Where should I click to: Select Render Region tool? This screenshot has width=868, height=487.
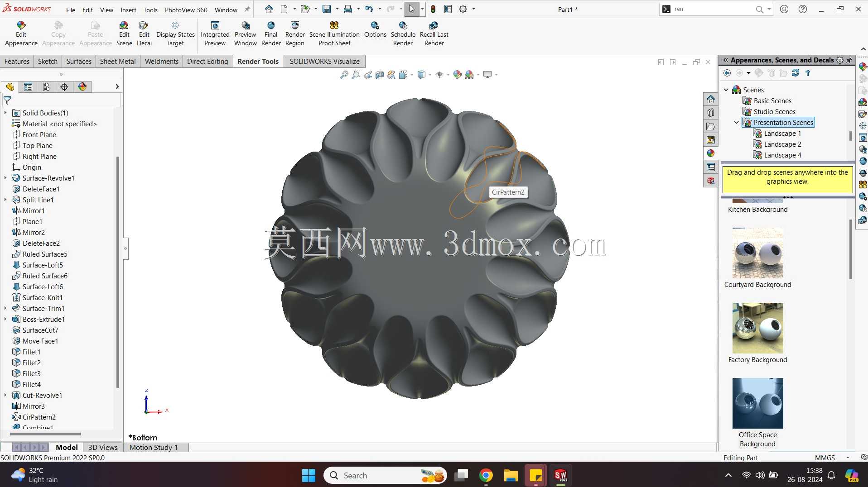(295, 33)
